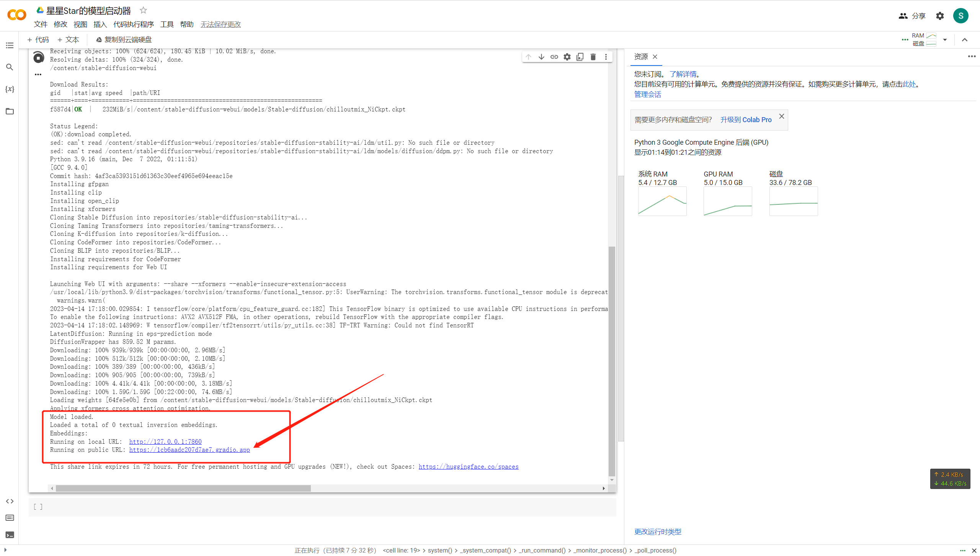
Task: Open the Files folder panel
Action: 10,111
